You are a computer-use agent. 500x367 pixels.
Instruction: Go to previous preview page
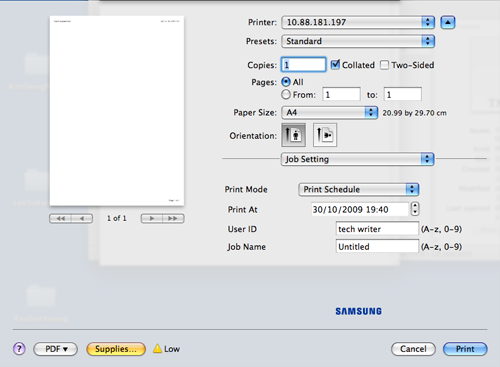pos(82,219)
